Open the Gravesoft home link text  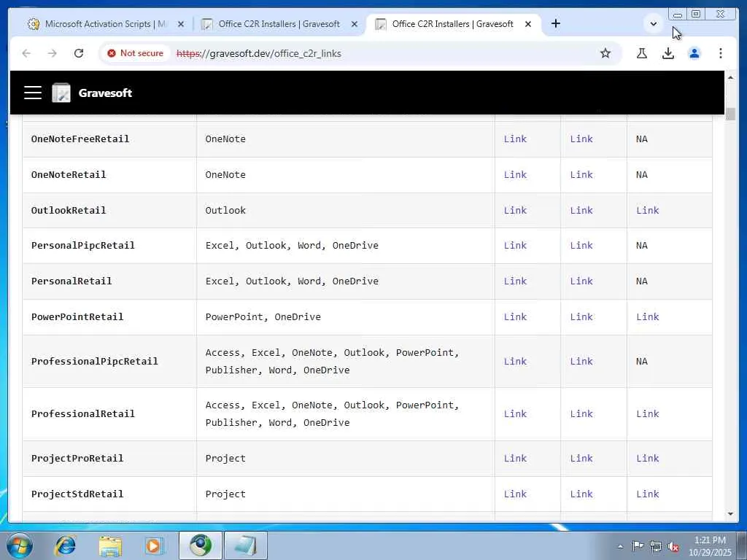105,93
